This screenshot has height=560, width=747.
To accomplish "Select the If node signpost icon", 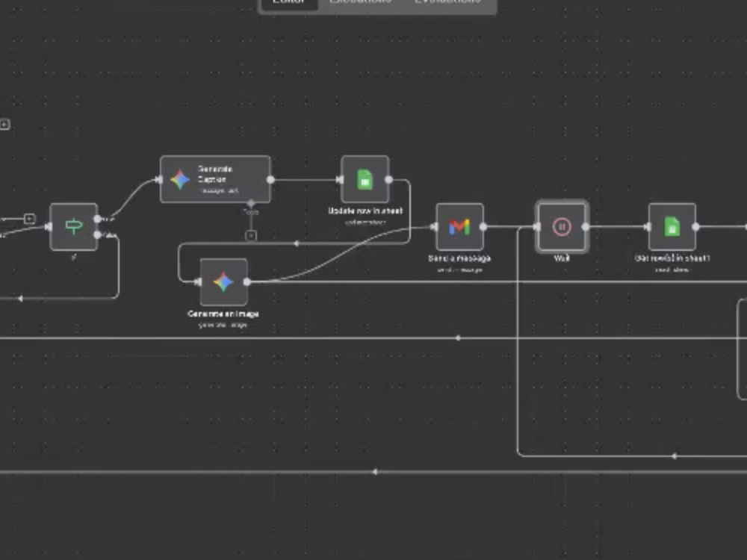I will (74, 227).
